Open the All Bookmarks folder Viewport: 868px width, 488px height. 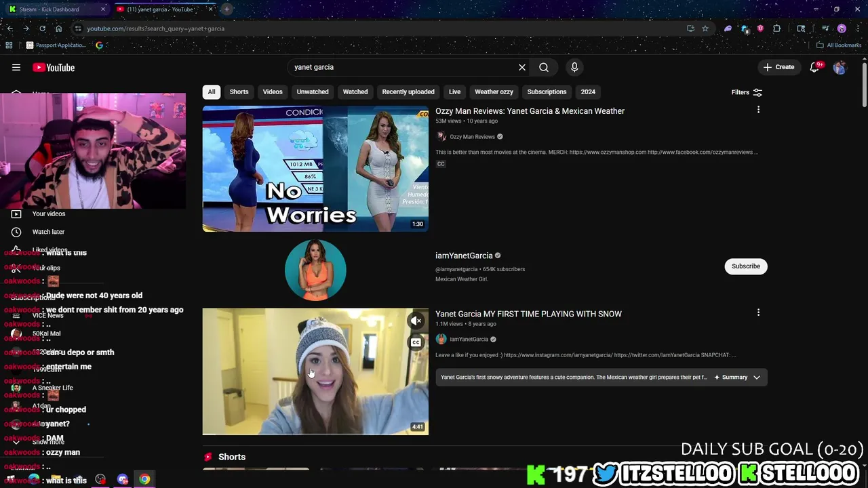point(839,45)
